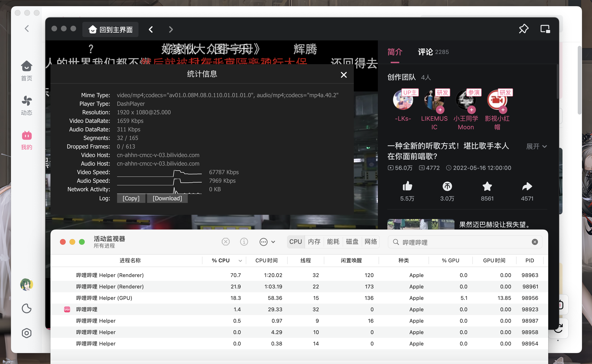Screen dimensions: 592x364
Task: Click 回到主界面 home button
Action: pyautogui.click(x=110, y=29)
